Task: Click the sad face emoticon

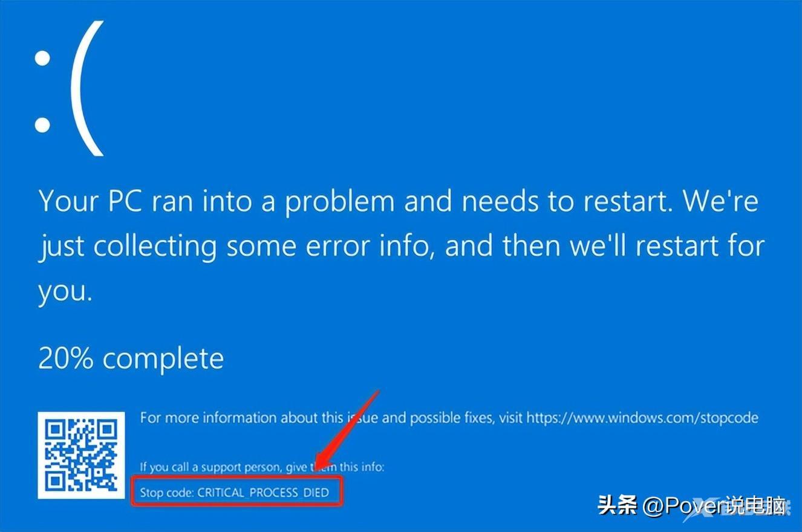Action: point(68,89)
